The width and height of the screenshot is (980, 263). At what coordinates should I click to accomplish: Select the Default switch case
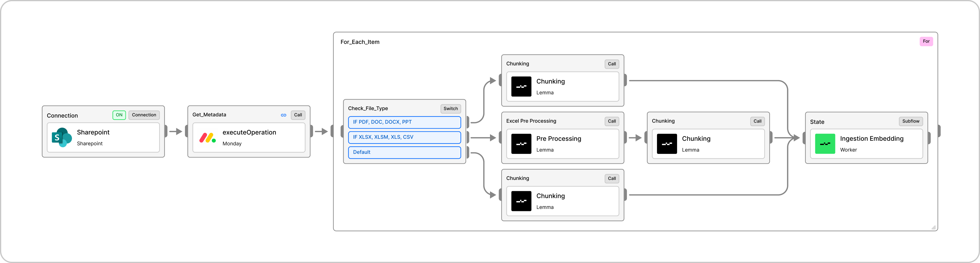pos(404,152)
